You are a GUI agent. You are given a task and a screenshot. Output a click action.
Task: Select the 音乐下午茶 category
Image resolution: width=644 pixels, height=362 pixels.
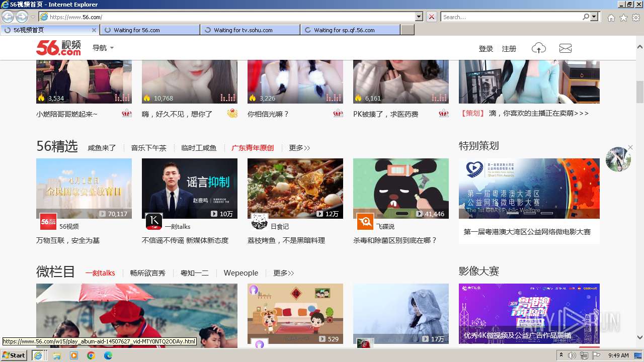pos(148,148)
